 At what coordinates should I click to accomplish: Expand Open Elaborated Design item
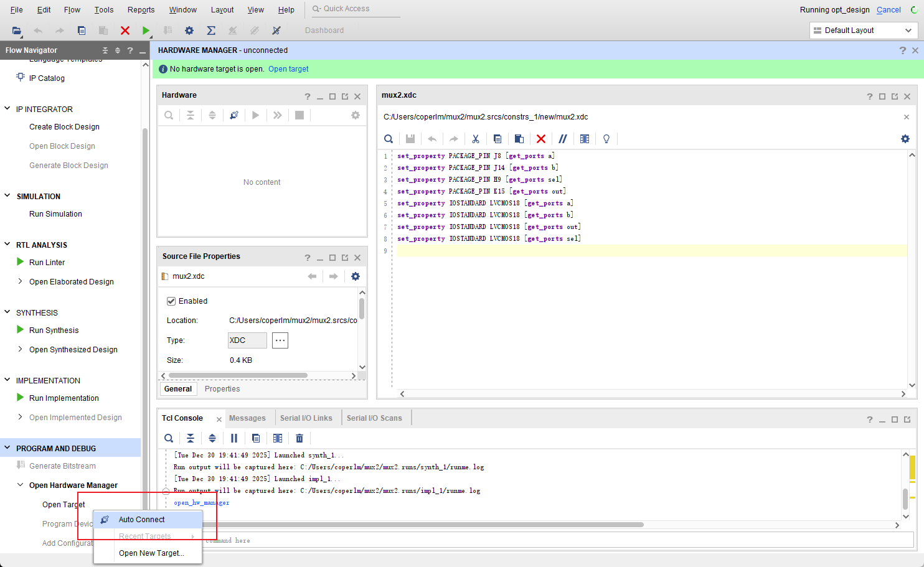click(20, 281)
